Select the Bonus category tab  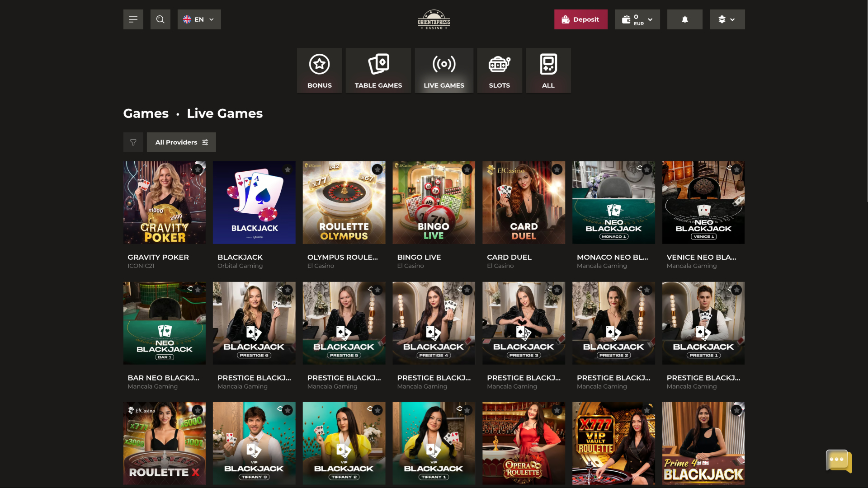320,70
